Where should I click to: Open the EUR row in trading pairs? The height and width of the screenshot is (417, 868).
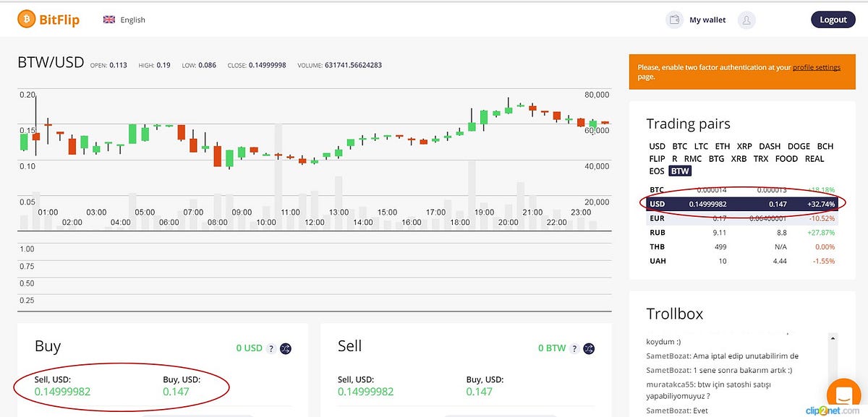coord(743,218)
